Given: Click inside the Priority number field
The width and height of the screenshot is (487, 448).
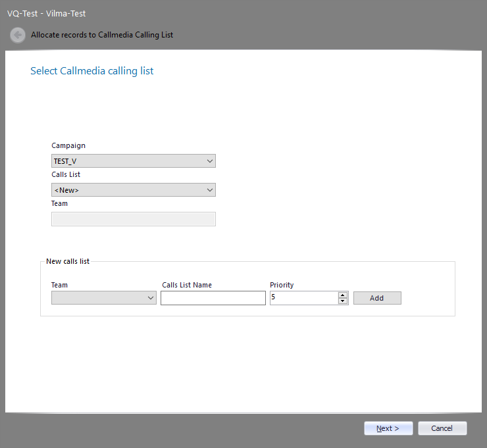Looking at the screenshot, I should (x=304, y=298).
